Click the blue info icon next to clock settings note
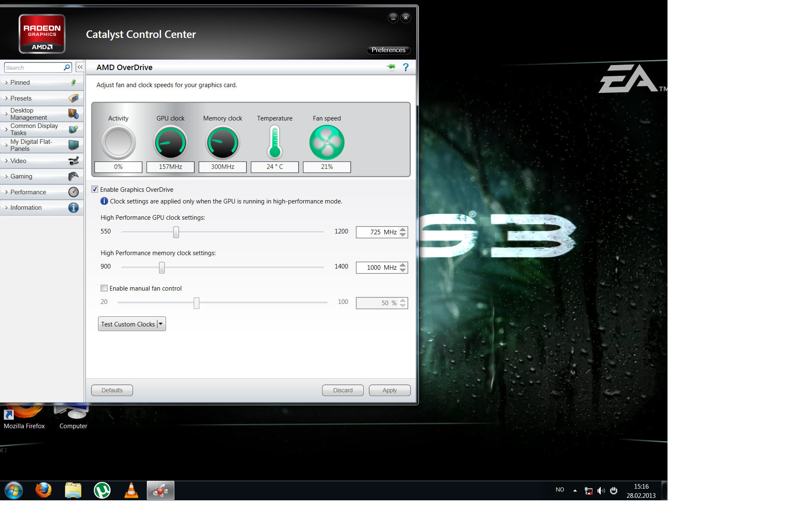Viewport: 801px width, 532px height. tap(104, 201)
